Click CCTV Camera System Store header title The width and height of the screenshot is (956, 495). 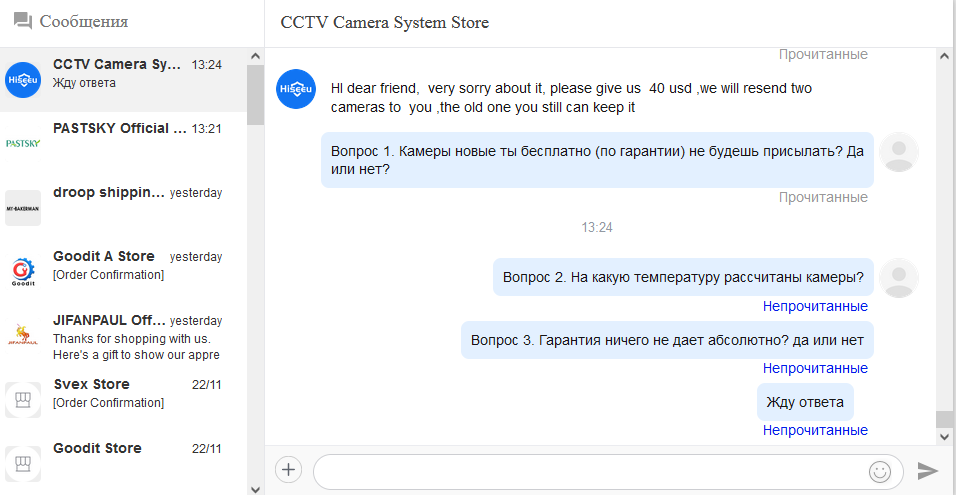click(x=385, y=23)
